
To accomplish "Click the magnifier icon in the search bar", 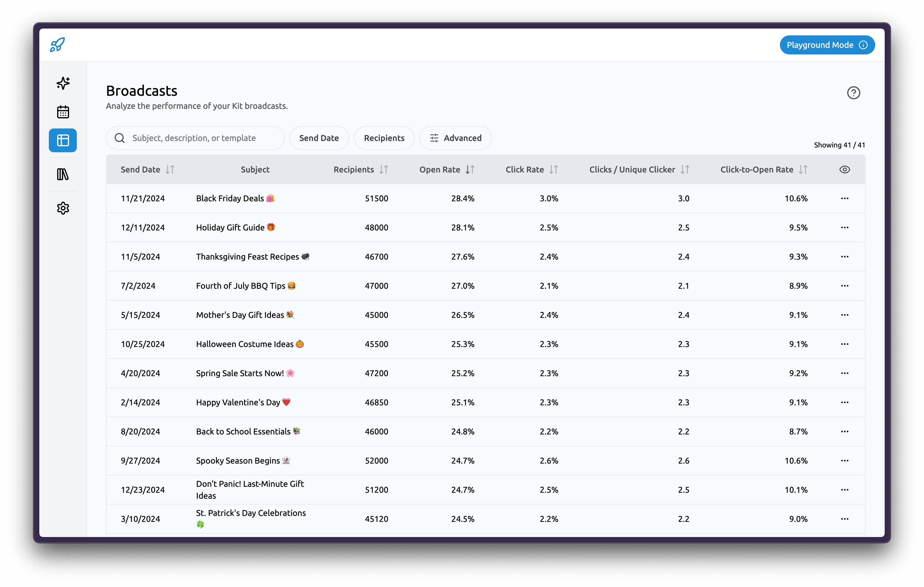I will coord(119,138).
